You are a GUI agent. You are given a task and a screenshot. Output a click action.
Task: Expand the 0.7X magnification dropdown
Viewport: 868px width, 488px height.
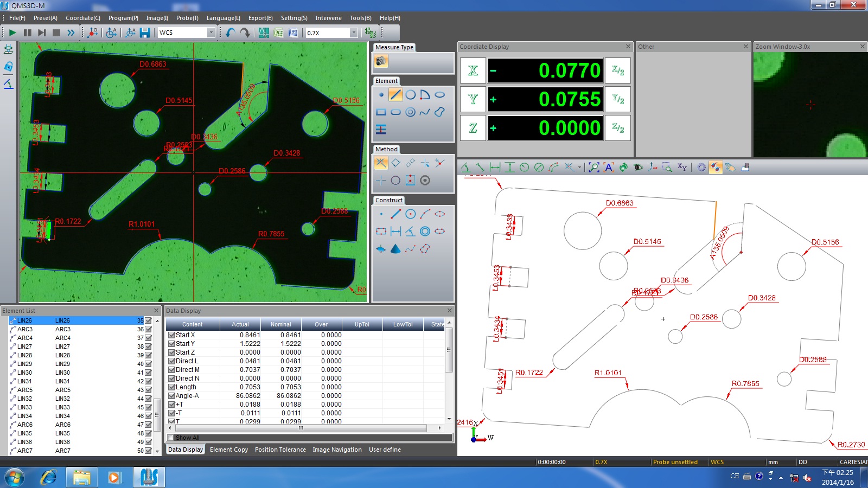tap(354, 33)
